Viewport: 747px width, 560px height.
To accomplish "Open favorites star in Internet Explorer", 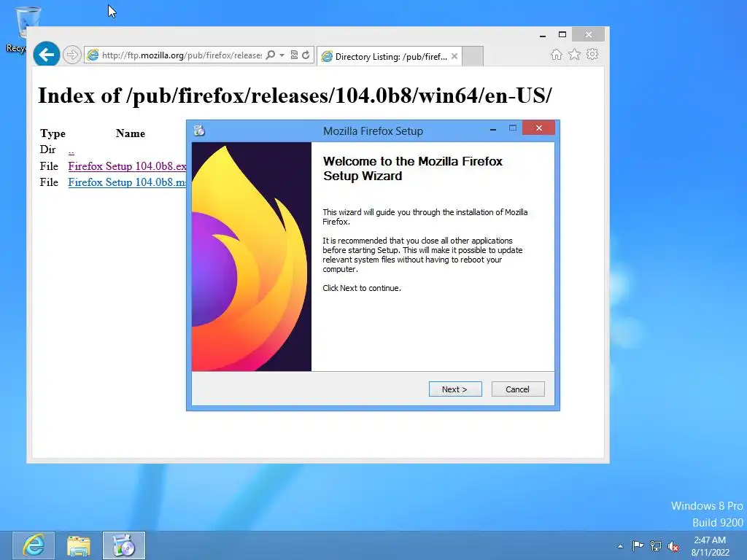I will 575,54.
